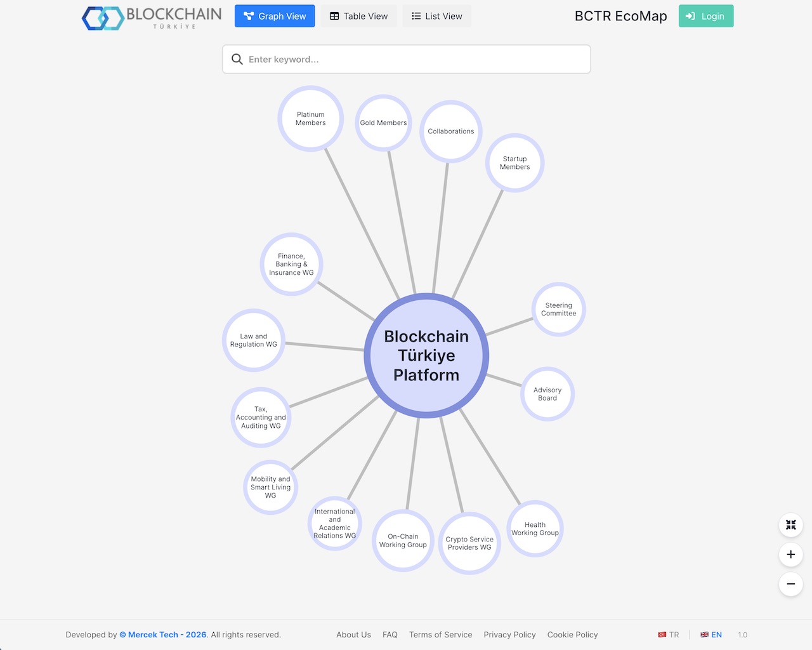Open the Finance, Banking & Insurance WG node
This screenshot has height=650, width=812.
(291, 264)
